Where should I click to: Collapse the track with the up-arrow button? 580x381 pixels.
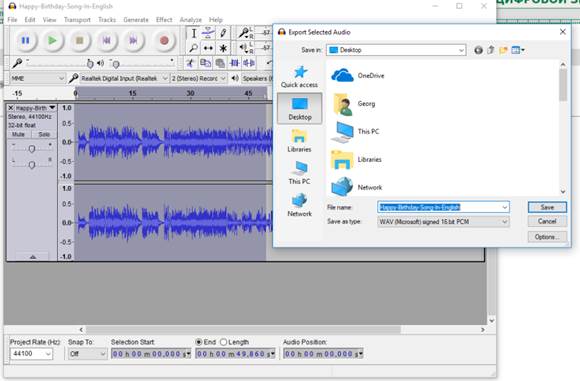coord(33,256)
